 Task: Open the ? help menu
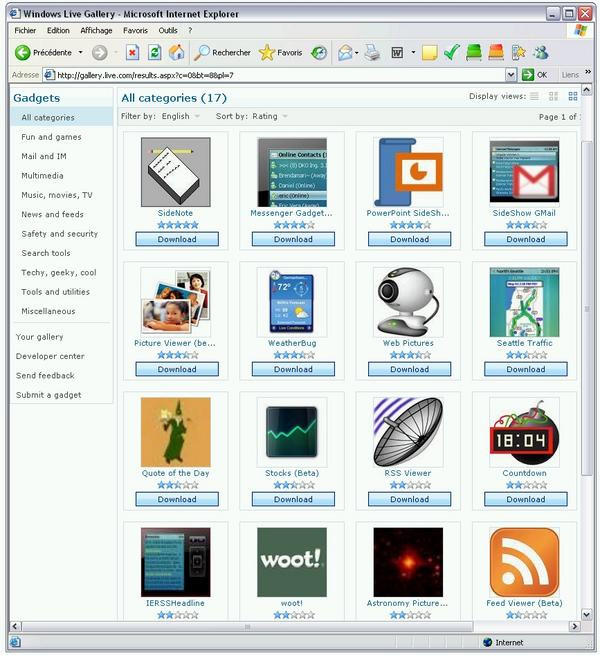click(190, 30)
